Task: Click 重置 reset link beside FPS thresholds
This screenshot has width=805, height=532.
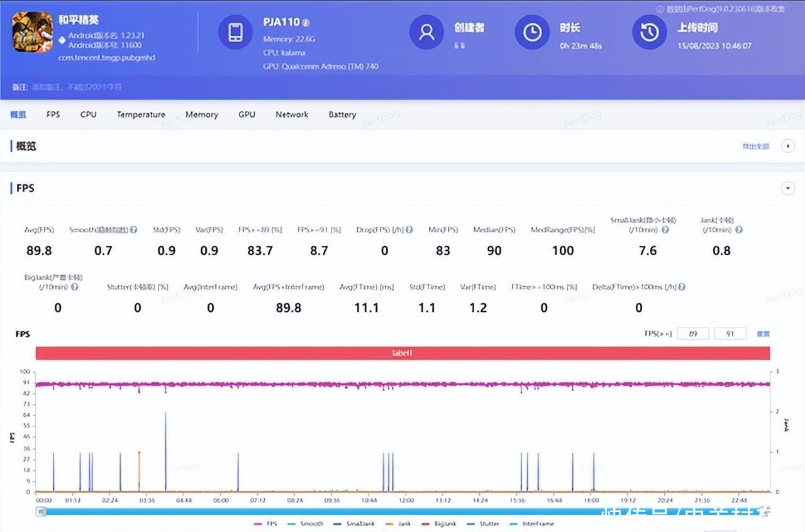Action: [763, 334]
